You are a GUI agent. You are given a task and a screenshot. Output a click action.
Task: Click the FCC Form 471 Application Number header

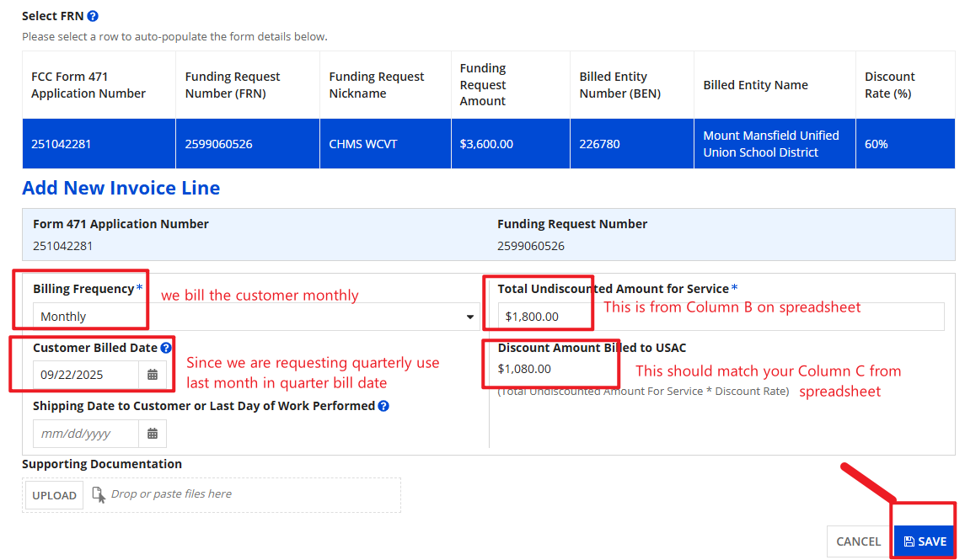(88, 85)
